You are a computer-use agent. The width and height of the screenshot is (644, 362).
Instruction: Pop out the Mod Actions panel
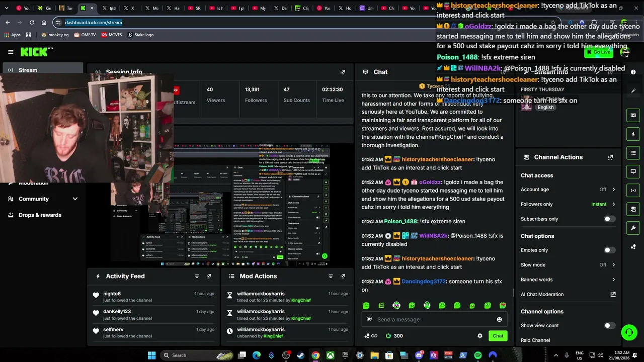[343, 276]
